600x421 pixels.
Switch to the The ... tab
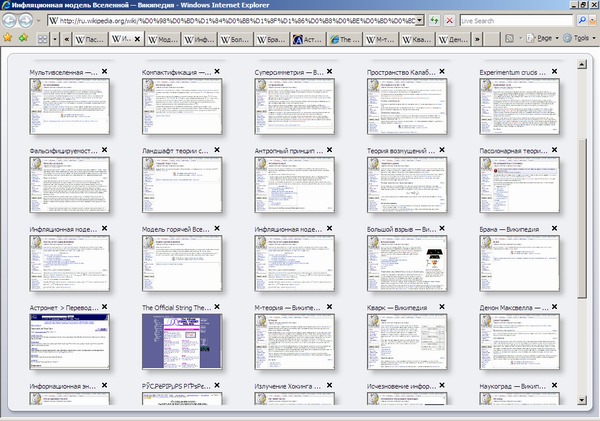[x=344, y=39]
